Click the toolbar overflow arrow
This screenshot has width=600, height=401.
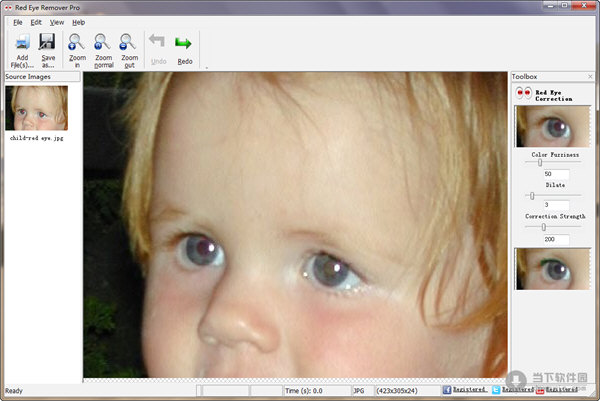[207, 68]
